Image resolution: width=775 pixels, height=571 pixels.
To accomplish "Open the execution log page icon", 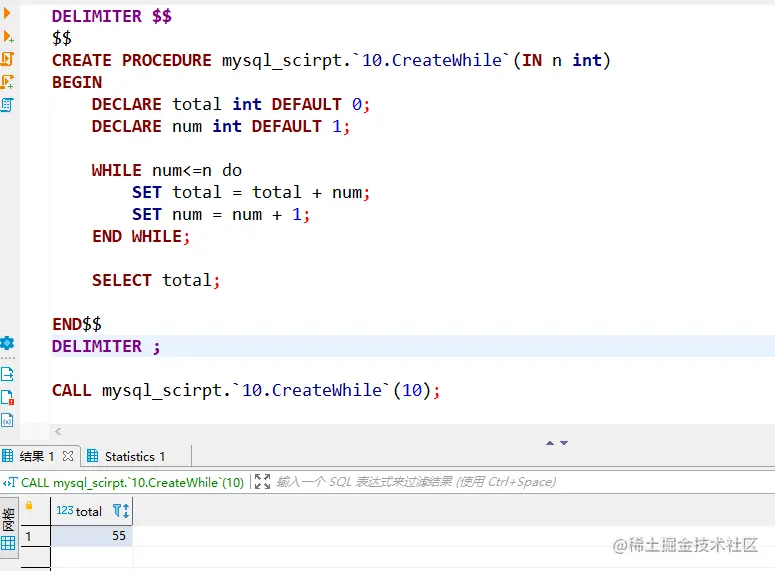I will pyautogui.click(x=7, y=397).
